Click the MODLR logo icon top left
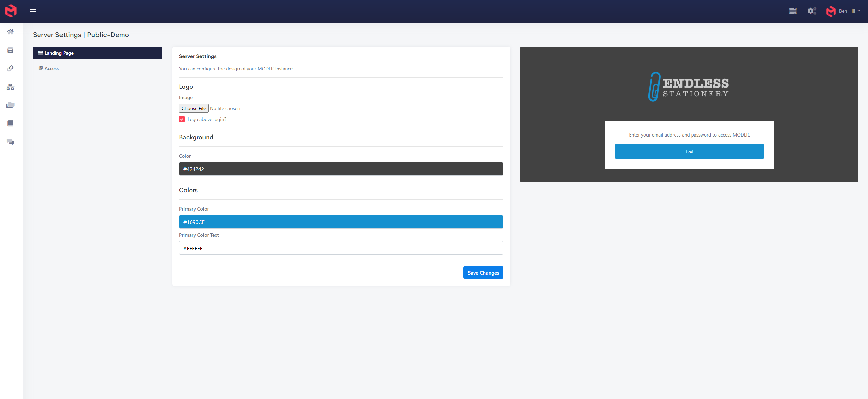 pos(11,11)
